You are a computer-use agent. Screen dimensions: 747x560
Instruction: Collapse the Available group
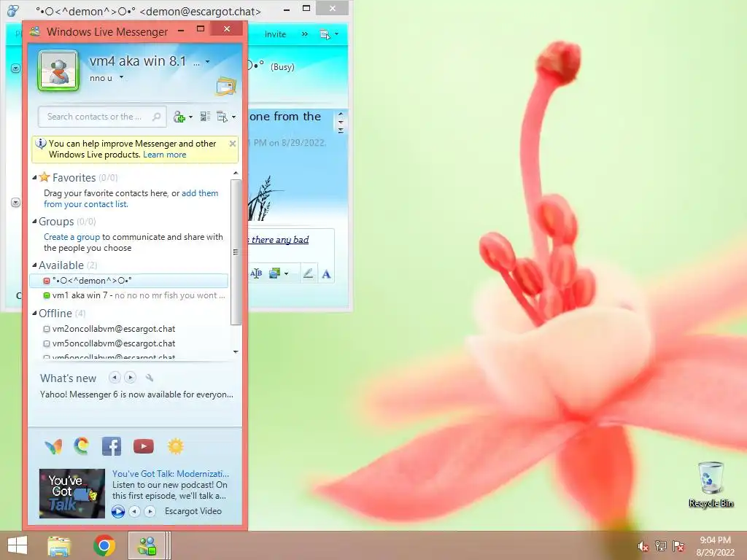[x=34, y=265]
